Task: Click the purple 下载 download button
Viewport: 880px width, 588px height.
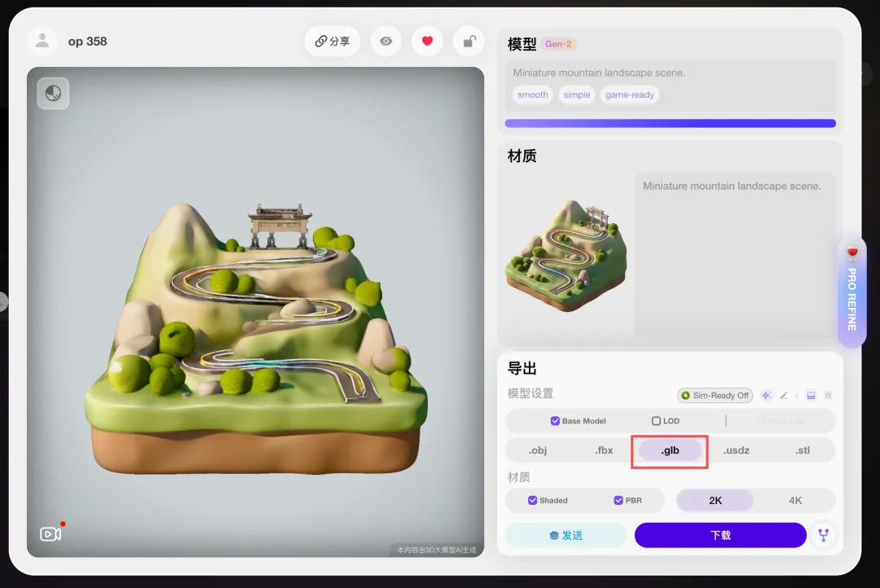Action: [720, 535]
